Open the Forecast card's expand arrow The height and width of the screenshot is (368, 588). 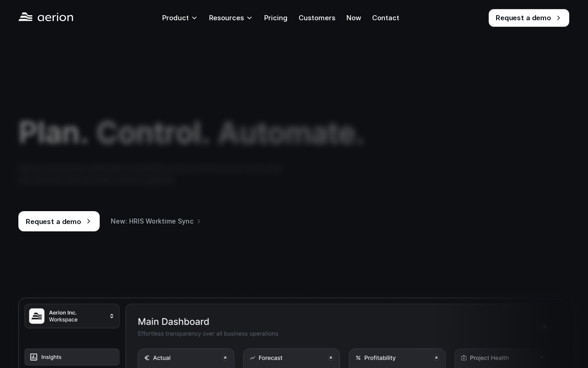tap(330, 358)
